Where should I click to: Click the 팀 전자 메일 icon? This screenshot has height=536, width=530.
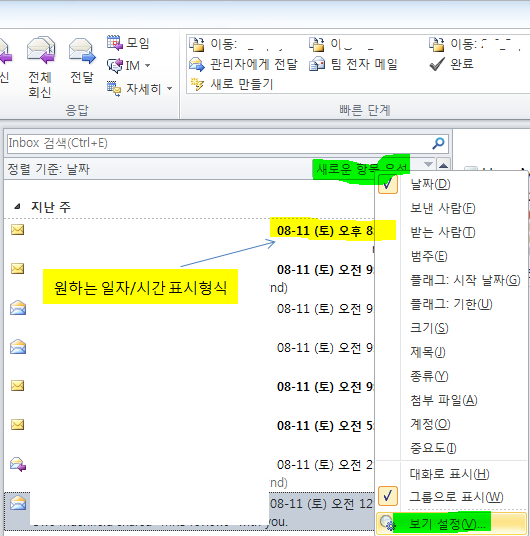[317, 64]
